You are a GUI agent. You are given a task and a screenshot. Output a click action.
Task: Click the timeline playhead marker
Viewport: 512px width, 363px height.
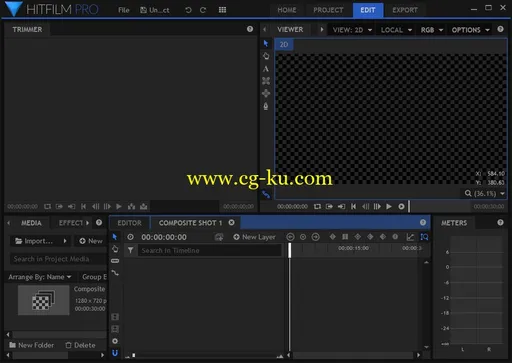coord(290,250)
